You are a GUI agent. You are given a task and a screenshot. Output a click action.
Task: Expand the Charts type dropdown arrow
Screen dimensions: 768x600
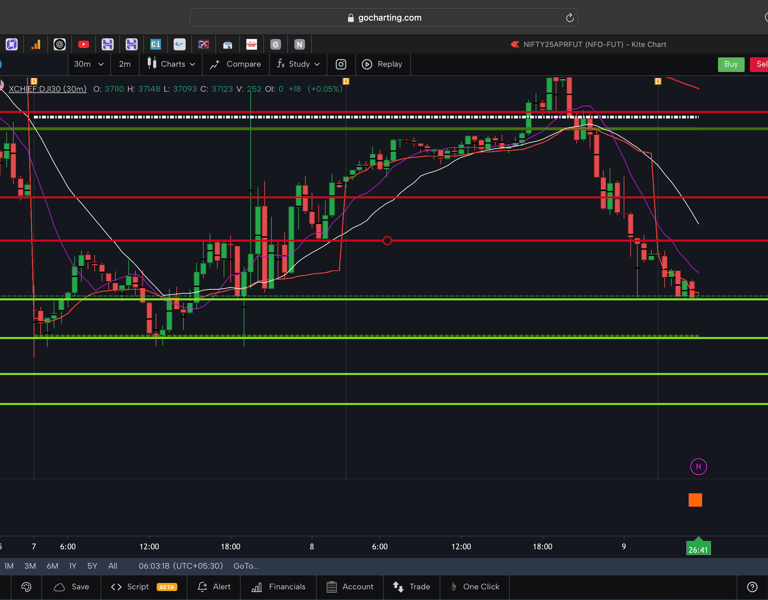[x=192, y=64]
